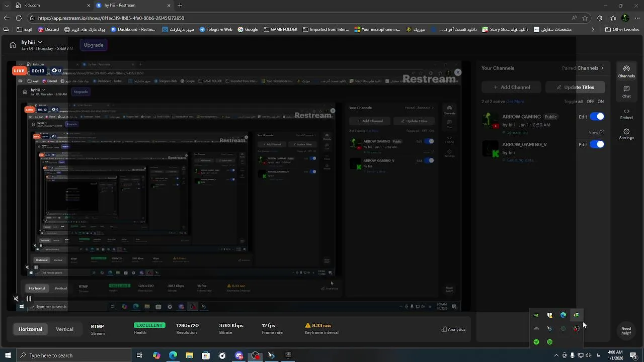Open the browser settings and more menu
644x362 pixels.
(637, 18)
